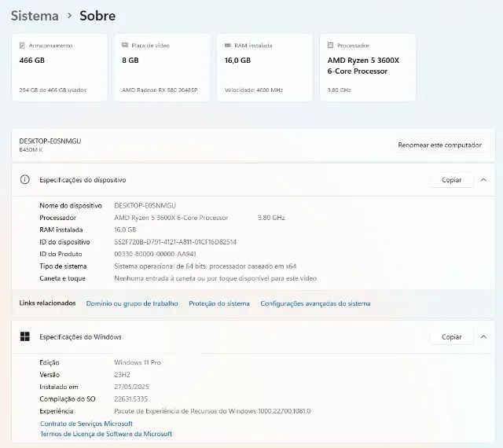Open Domínio ou grupo de trabalho link
Image resolution: width=503 pixels, height=448 pixels.
pos(132,303)
